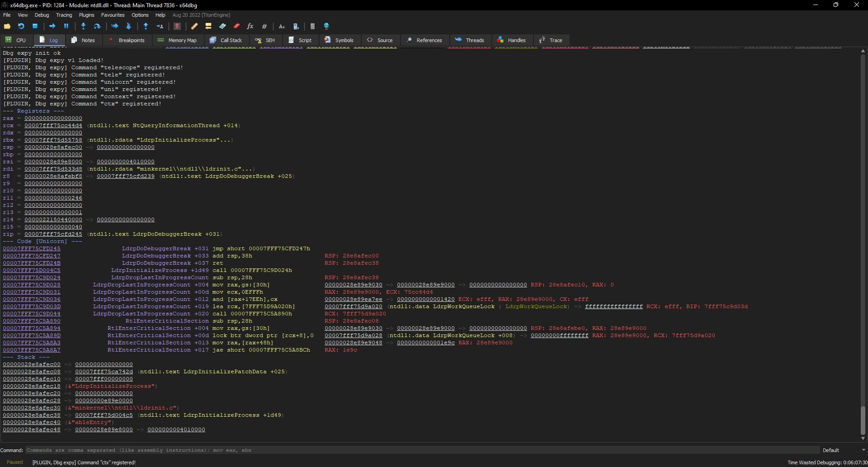Switch to the Memory Map tab
Image resolution: width=868 pixels, height=467 pixels.
(x=177, y=40)
